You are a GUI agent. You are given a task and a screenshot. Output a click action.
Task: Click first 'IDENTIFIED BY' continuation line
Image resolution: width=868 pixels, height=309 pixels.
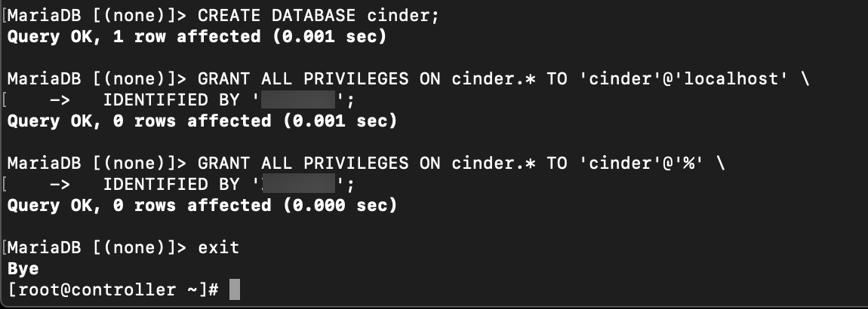pos(202,100)
